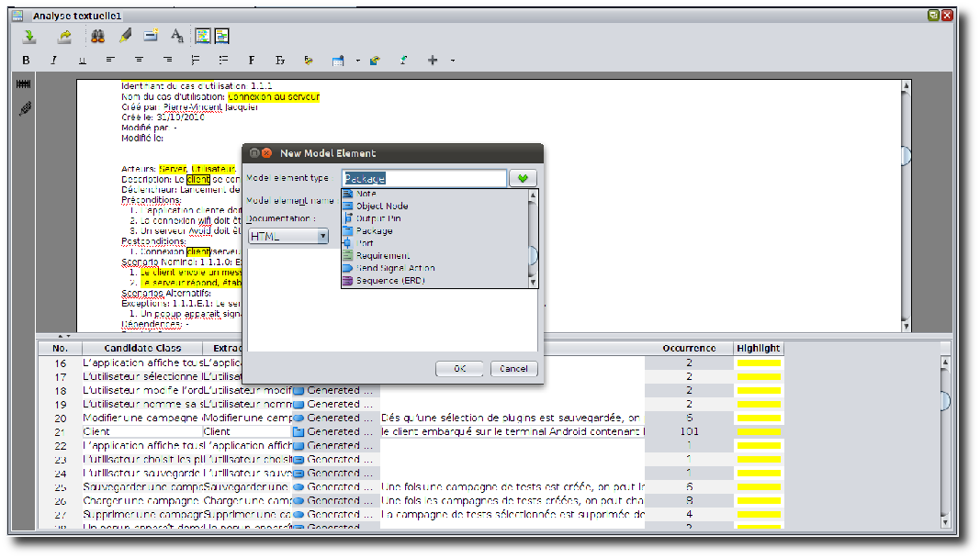Screen dimensions: 980x558
Task: Click the export share-arrow toolbar icon
Action: tap(64, 37)
